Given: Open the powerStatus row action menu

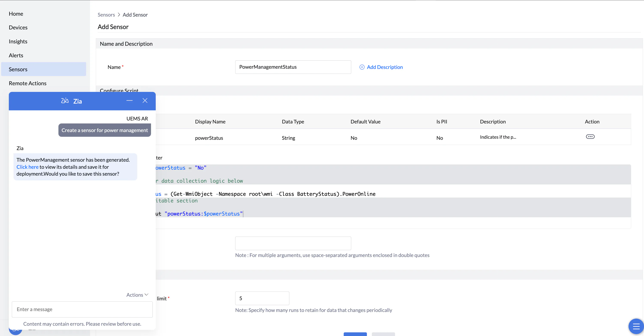Looking at the screenshot, I should [590, 137].
